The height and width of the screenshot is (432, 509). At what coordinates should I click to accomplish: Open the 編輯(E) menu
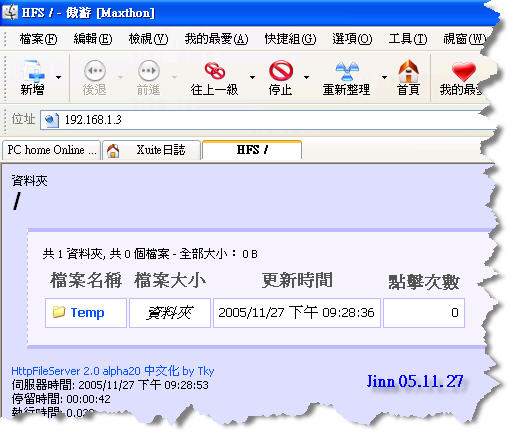93,39
